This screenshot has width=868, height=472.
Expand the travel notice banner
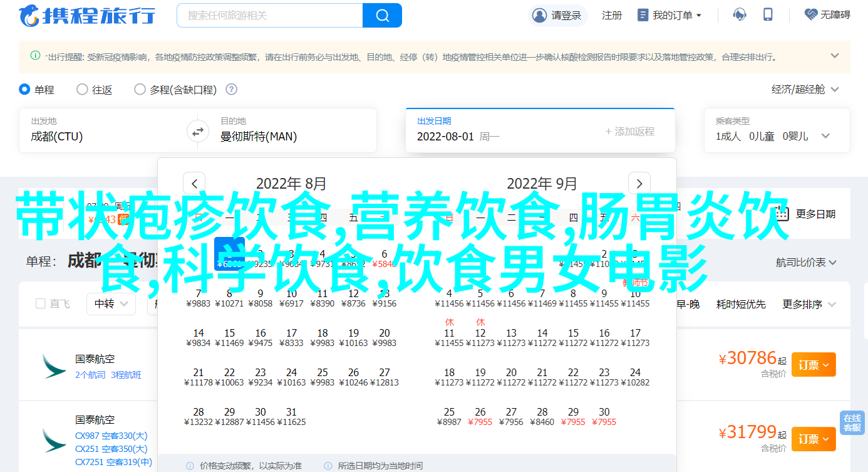tap(834, 56)
